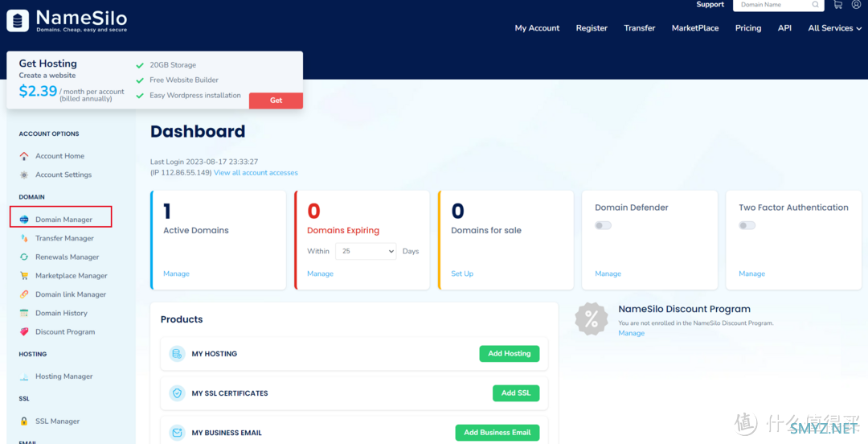868x444 pixels.
Task: Open the Transfer menu item
Action: pyautogui.click(x=640, y=28)
